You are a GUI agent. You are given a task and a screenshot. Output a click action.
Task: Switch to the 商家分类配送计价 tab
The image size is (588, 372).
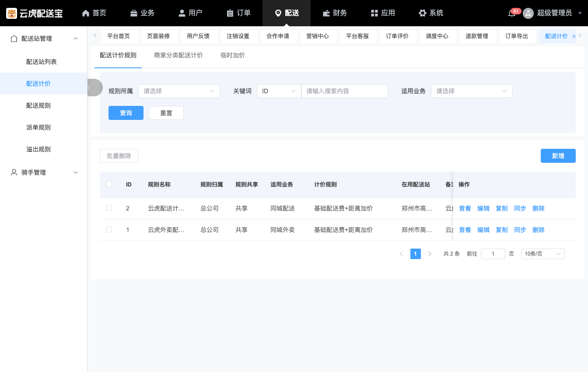178,55
